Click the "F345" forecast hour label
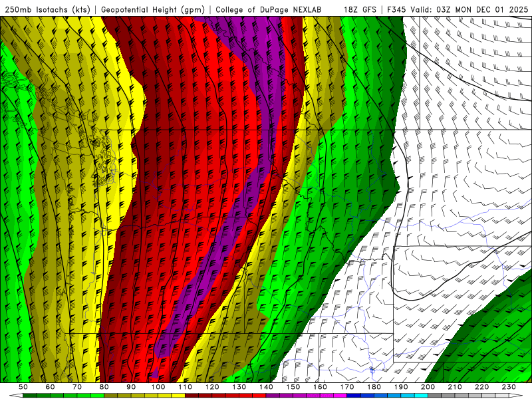 [x=396, y=9]
